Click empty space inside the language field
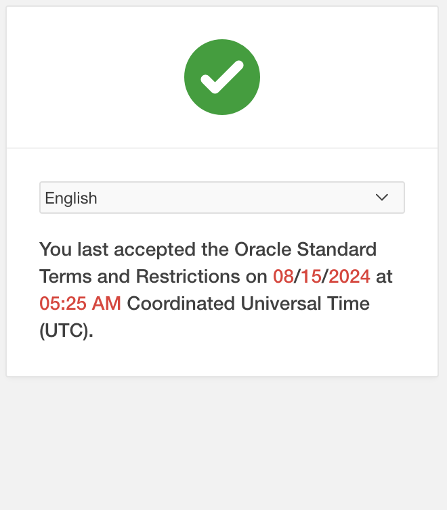The width and height of the screenshot is (447, 510). pos(233,198)
